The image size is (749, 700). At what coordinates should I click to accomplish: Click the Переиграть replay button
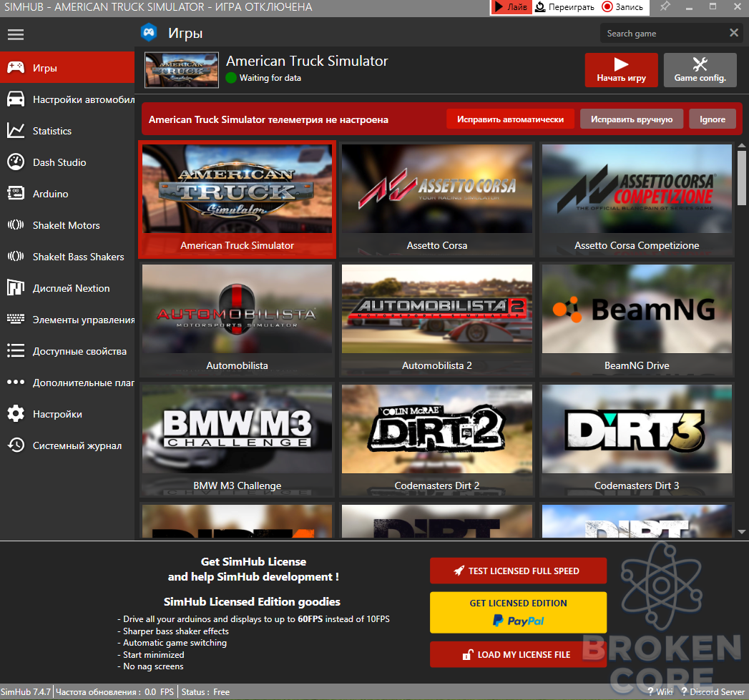[564, 7]
